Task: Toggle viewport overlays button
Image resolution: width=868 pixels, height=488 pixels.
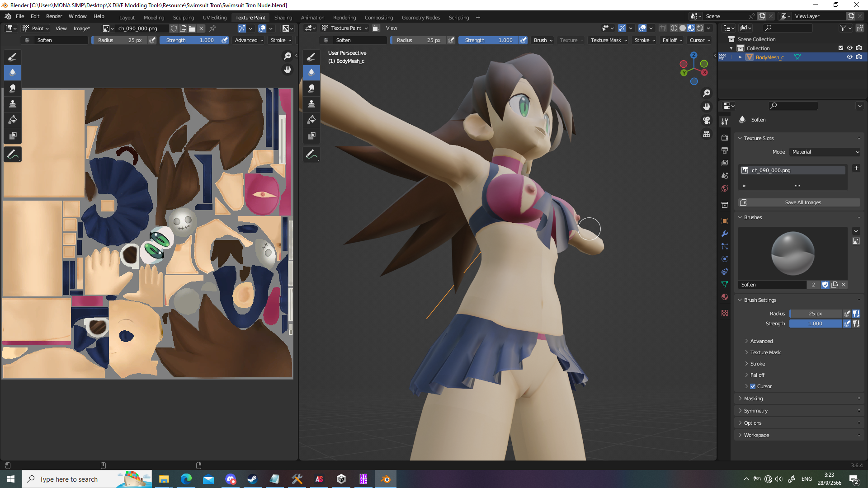Action: [x=642, y=28]
